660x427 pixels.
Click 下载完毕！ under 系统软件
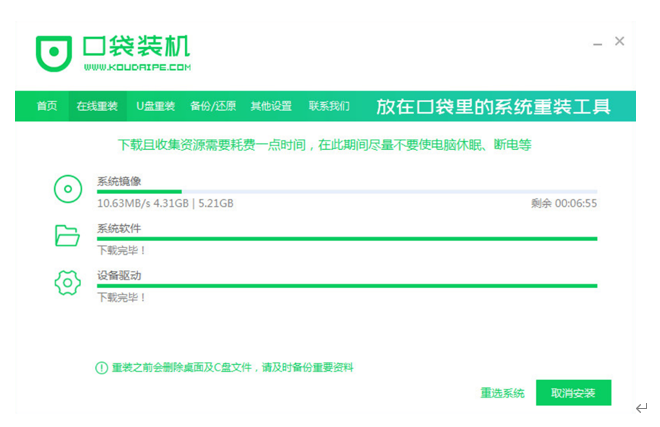tap(121, 251)
